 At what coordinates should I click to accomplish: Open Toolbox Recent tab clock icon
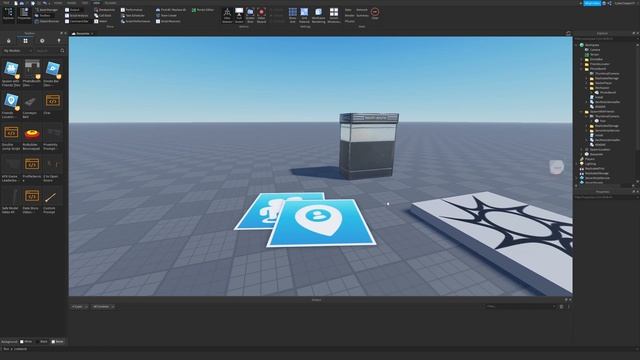pos(42,41)
